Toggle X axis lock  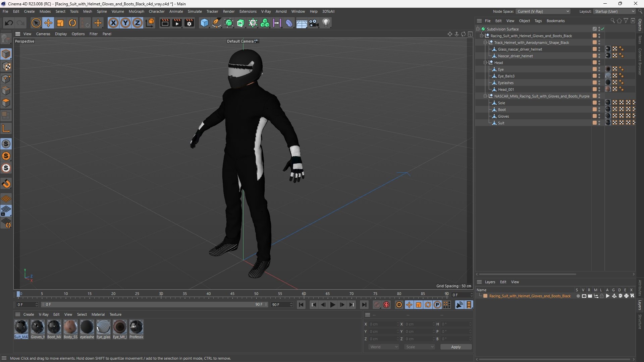coord(113,23)
